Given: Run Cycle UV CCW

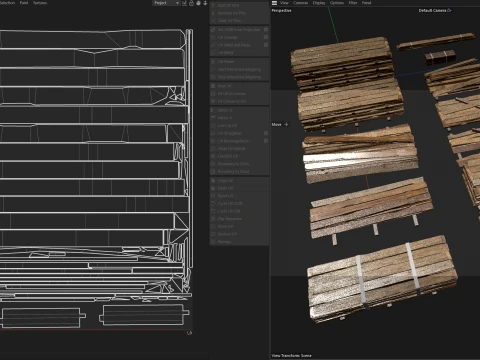Looking at the screenshot, I should click(x=239, y=203).
